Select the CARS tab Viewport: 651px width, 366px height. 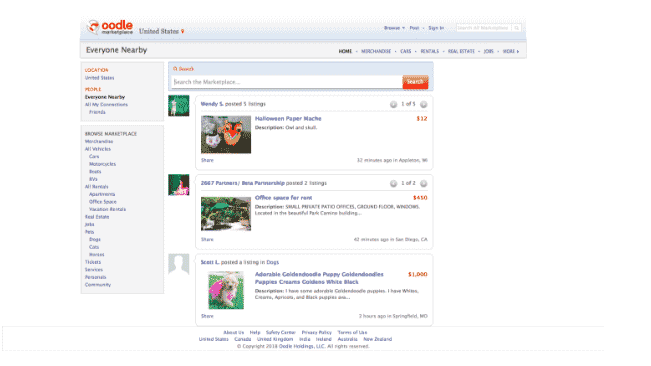tap(406, 51)
